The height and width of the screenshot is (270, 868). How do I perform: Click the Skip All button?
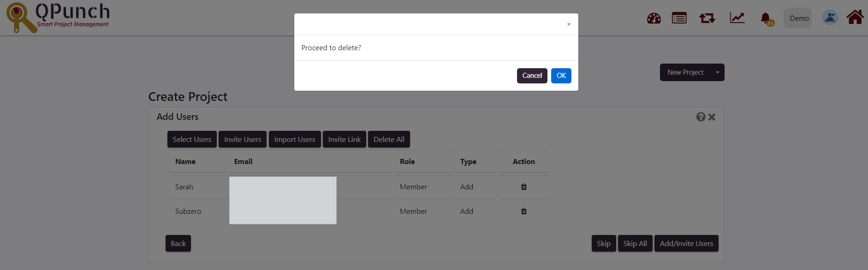coord(635,243)
